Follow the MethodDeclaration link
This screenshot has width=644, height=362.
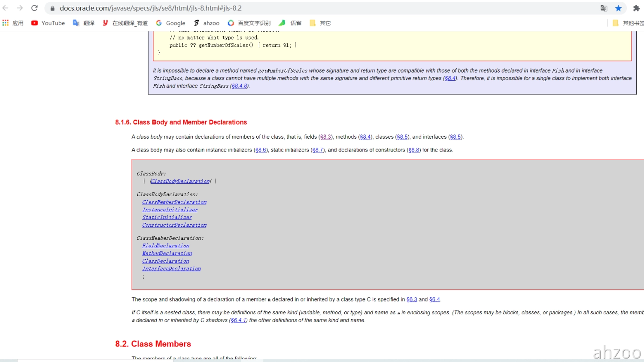(167, 254)
